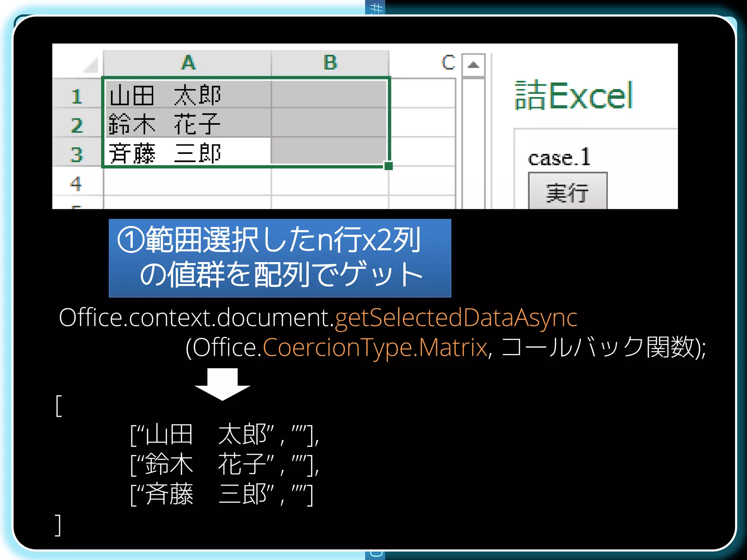Click the select-all corner triangle
The height and width of the screenshot is (560, 747).
90,65
